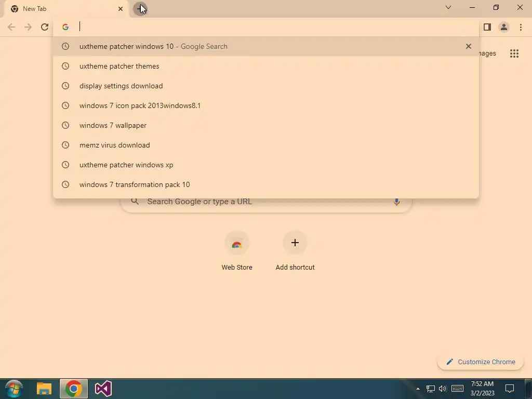This screenshot has width=532, height=399.
Task: Select 'display settings download' suggestion
Action: pyautogui.click(x=266, y=86)
